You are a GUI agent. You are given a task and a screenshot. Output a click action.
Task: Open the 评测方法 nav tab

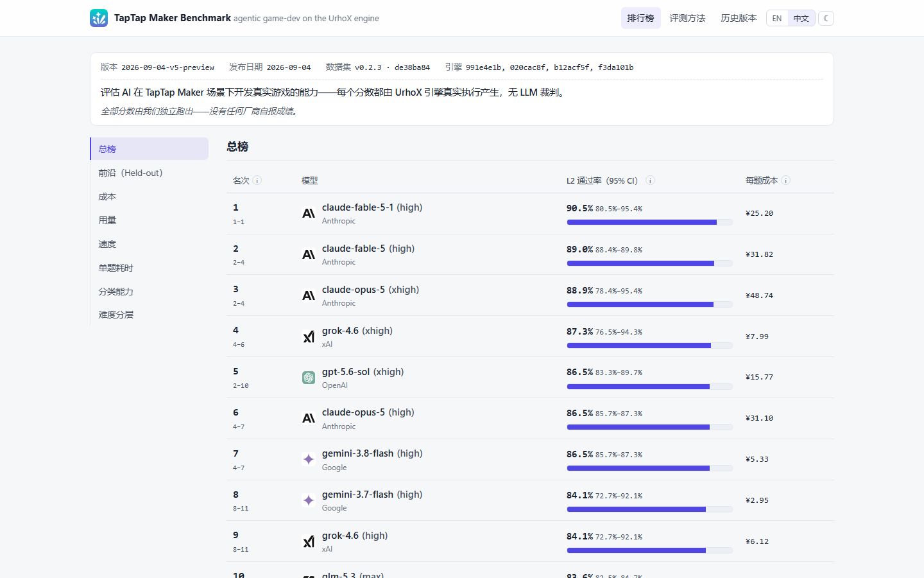pos(687,18)
